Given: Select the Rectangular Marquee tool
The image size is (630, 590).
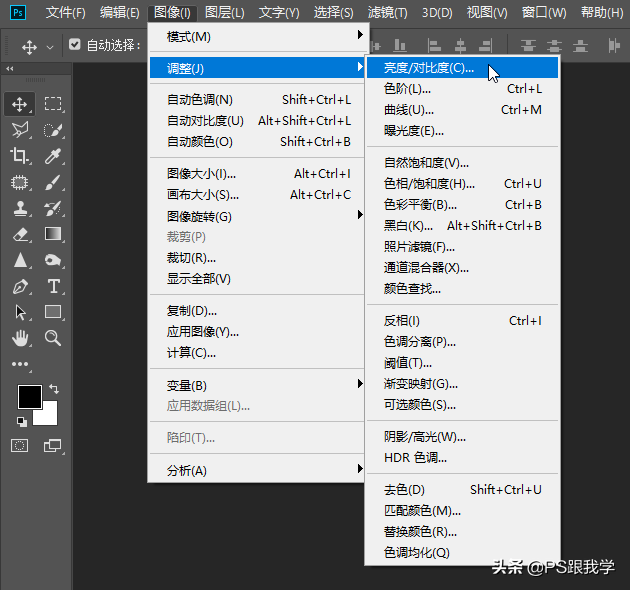Looking at the screenshot, I should tap(53, 104).
